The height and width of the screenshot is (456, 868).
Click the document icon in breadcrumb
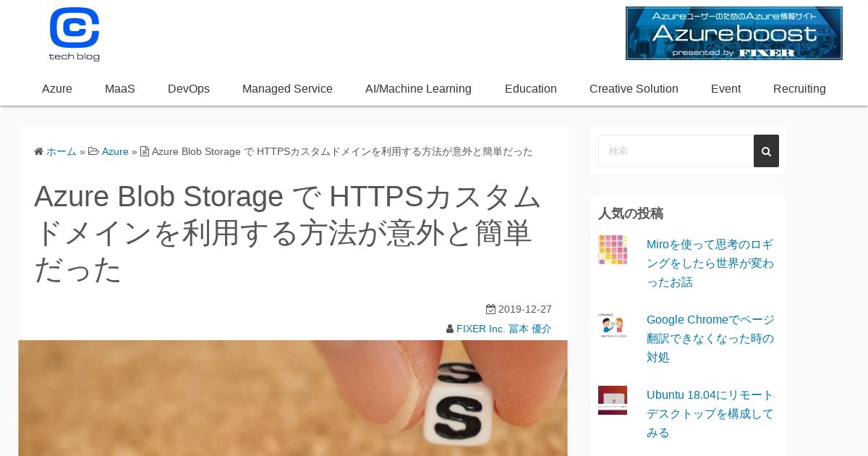(x=145, y=151)
